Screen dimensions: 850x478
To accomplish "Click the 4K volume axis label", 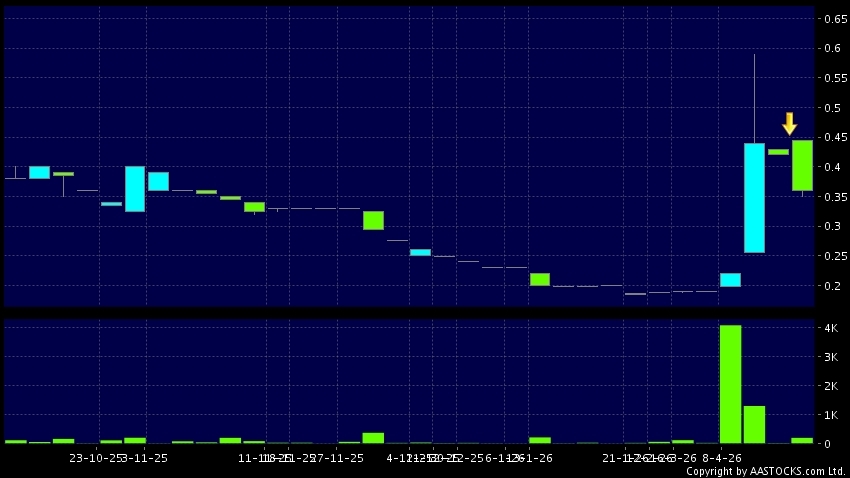I will (x=830, y=328).
